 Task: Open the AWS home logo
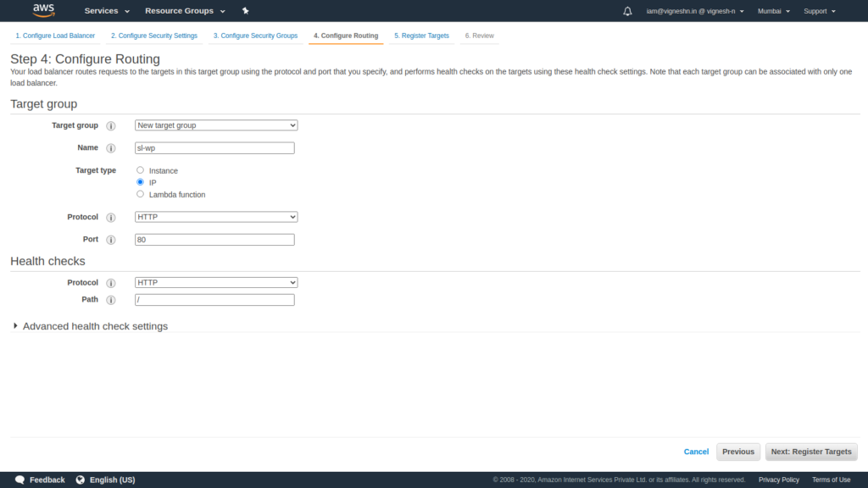click(43, 10)
